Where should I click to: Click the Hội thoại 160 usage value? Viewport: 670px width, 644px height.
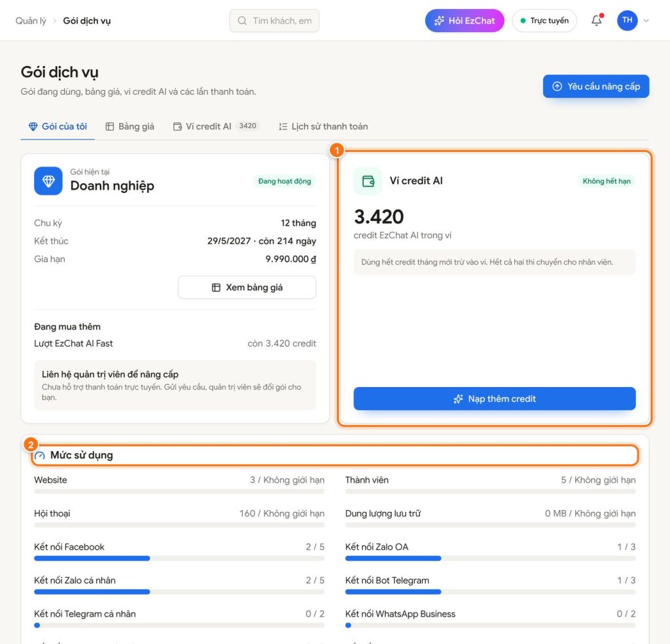281,513
